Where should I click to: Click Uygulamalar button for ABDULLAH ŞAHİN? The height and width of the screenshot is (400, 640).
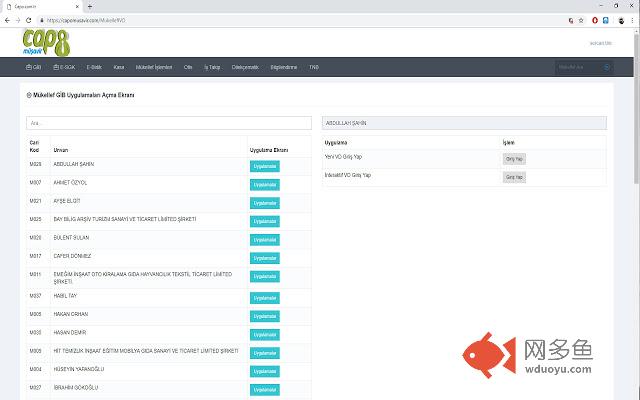pyautogui.click(x=265, y=166)
